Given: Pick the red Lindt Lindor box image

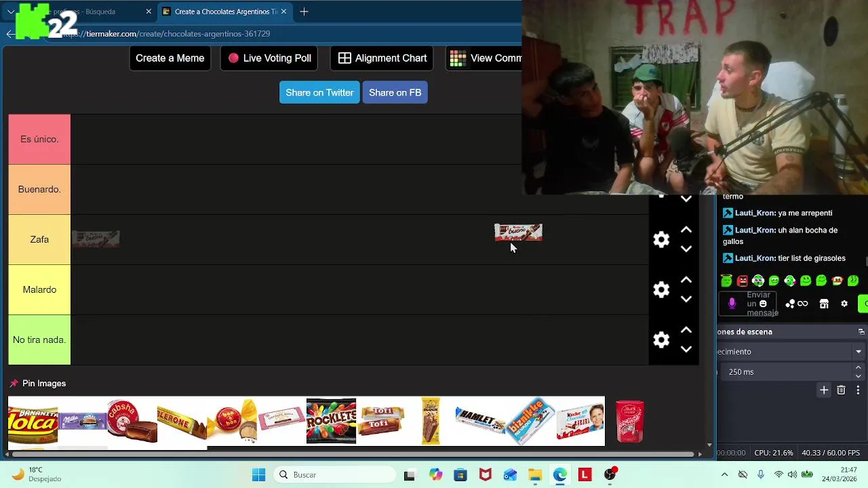Looking at the screenshot, I should point(630,422).
